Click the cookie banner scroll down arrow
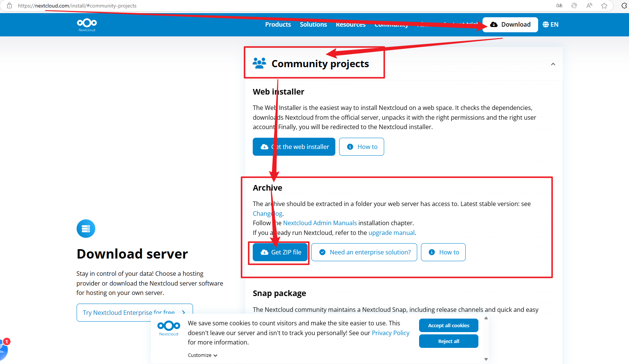 pos(486,359)
